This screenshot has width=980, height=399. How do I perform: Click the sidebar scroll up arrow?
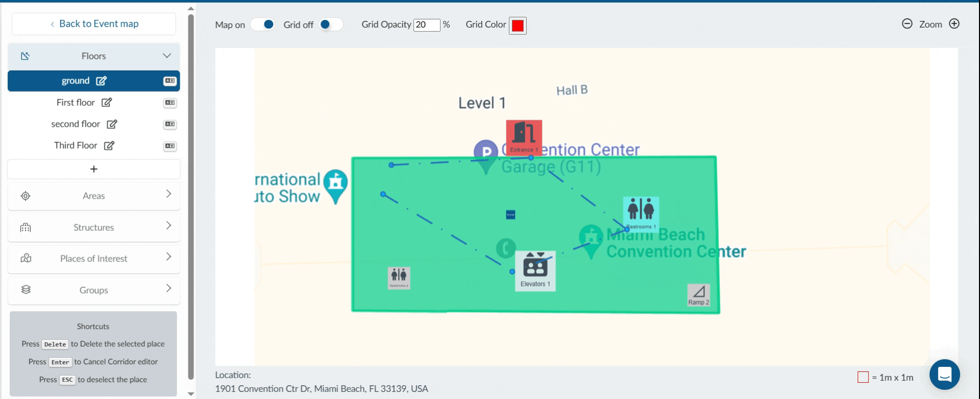pos(191,8)
